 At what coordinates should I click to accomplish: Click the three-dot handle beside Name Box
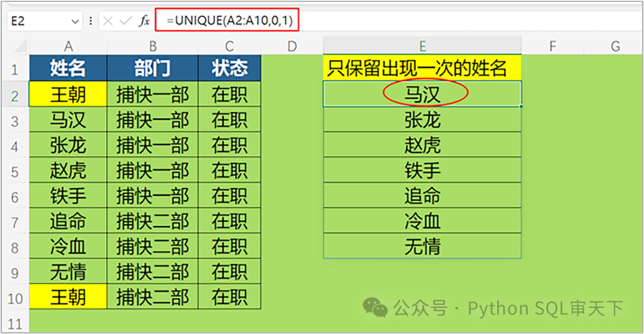[x=90, y=21]
